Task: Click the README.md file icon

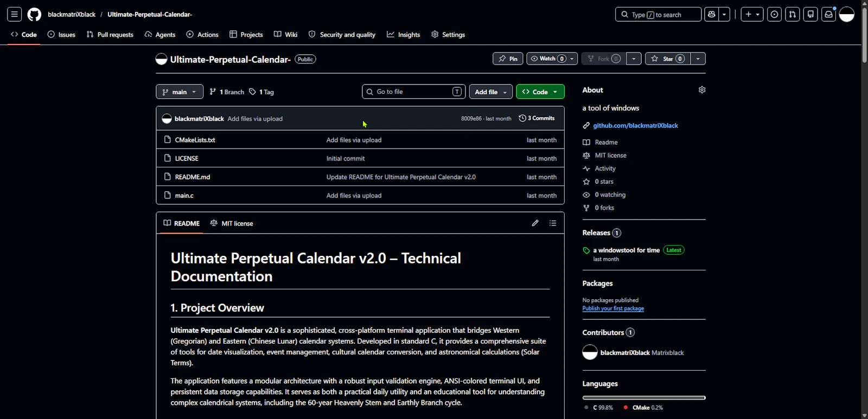Action: tap(168, 176)
